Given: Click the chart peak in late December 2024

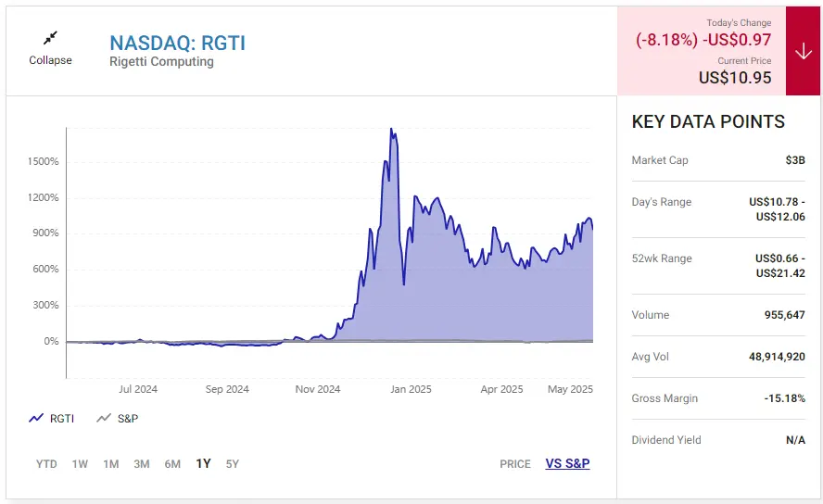Looking at the screenshot, I should (391, 130).
